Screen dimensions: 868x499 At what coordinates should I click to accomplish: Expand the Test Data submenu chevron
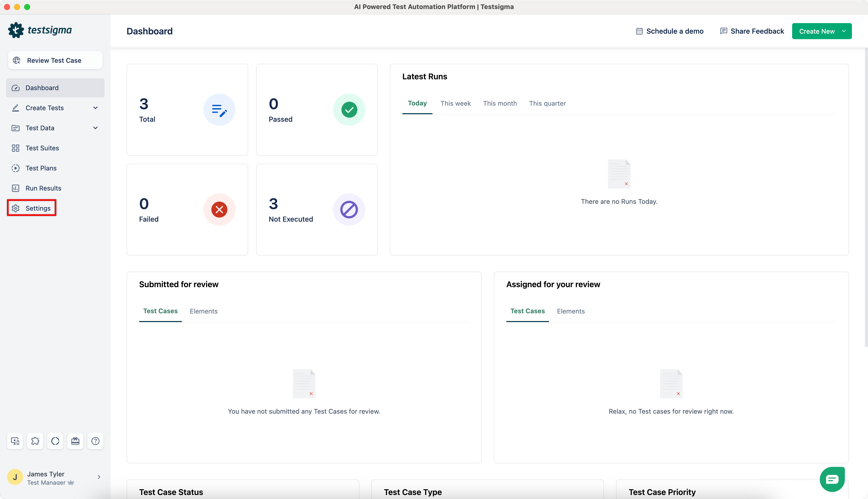95,128
